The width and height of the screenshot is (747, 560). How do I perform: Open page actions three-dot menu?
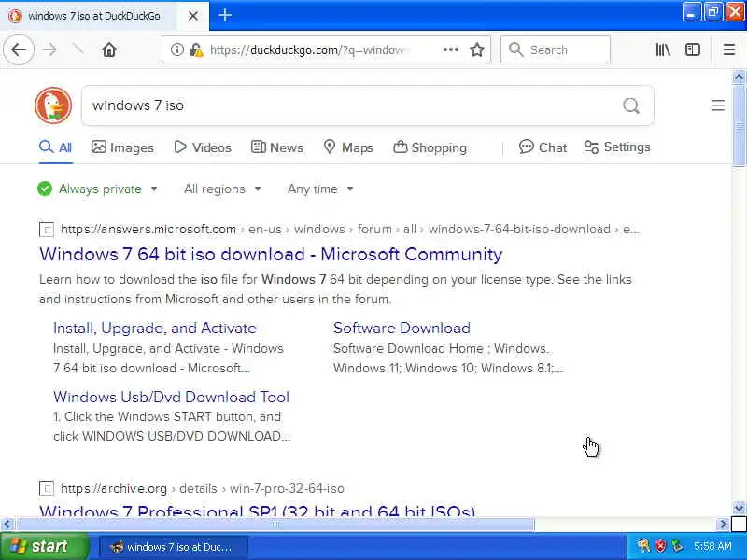[x=451, y=49]
